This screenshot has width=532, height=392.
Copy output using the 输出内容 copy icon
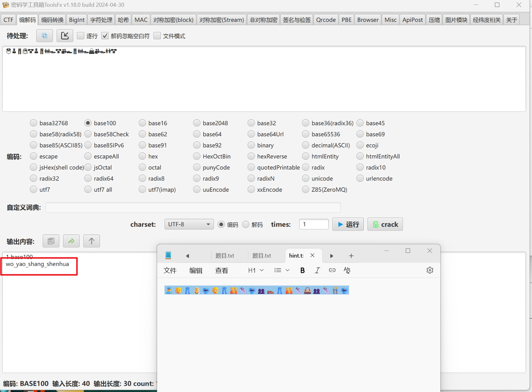[51, 241]
